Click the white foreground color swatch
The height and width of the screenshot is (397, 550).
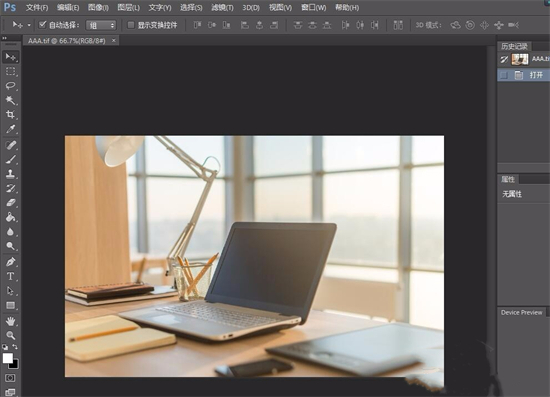pos(8,358)
